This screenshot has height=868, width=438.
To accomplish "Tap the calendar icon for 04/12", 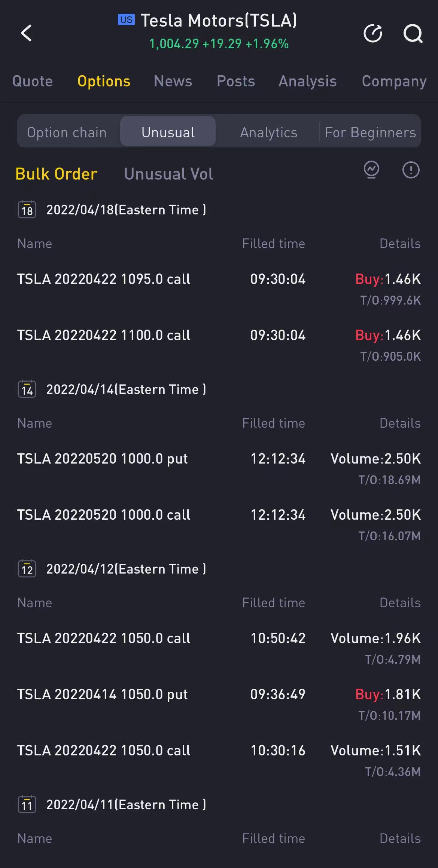I will click(x=27, y=569).
